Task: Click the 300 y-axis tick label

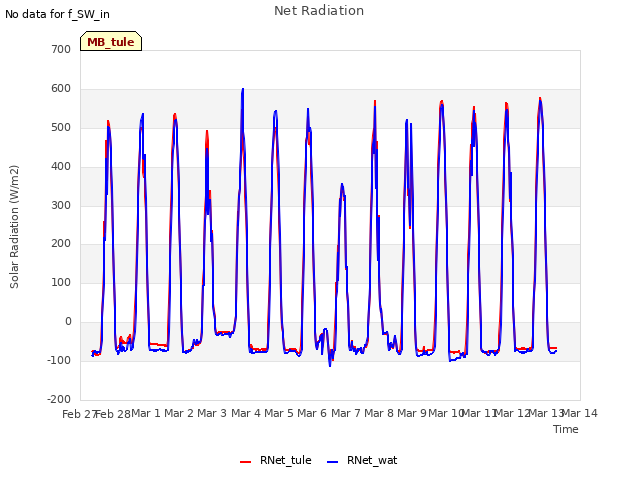Action: point(61,205)
